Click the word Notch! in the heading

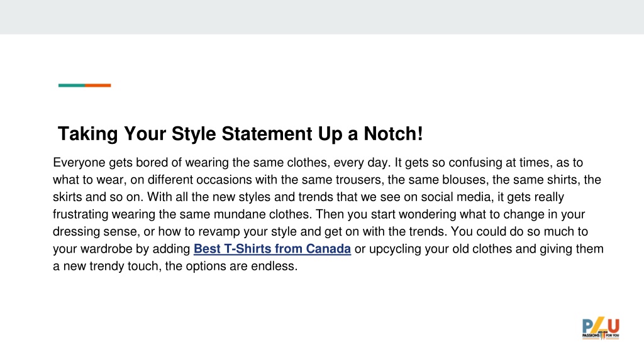(393, 134)
